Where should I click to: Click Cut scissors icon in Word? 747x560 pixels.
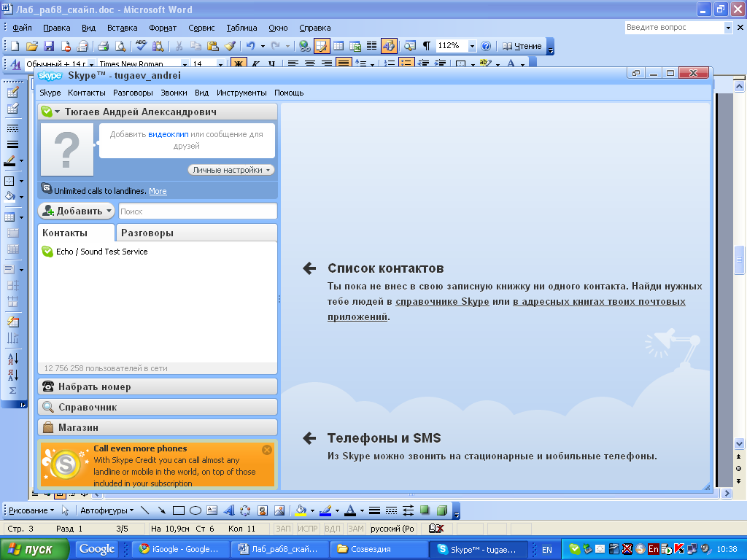179,46
